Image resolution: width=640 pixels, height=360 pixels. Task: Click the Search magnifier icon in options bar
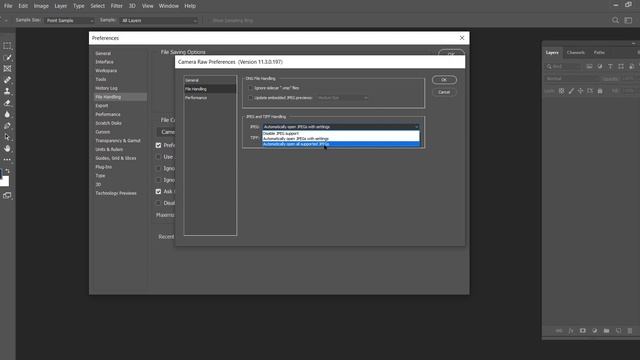pyautogui.click(x=615, y=20)
